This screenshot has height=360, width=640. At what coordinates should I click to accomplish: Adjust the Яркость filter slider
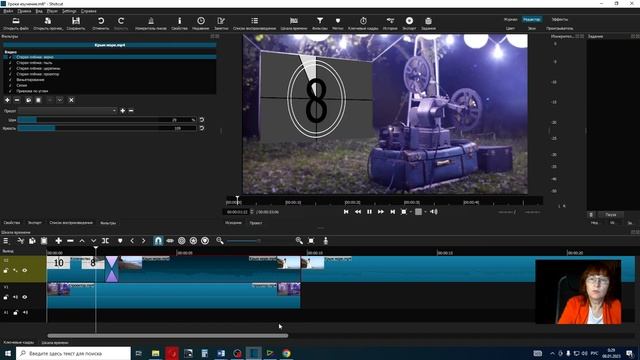(107, 128)
